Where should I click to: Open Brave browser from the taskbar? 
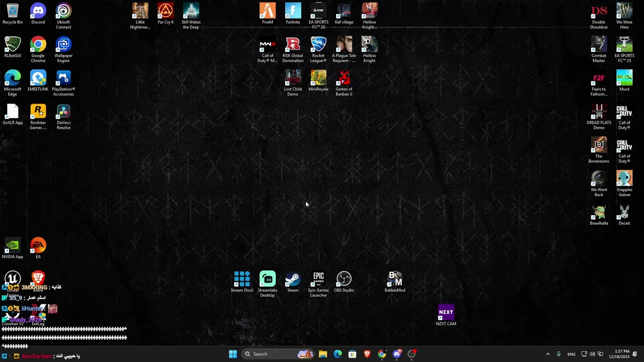pos(367,354)
